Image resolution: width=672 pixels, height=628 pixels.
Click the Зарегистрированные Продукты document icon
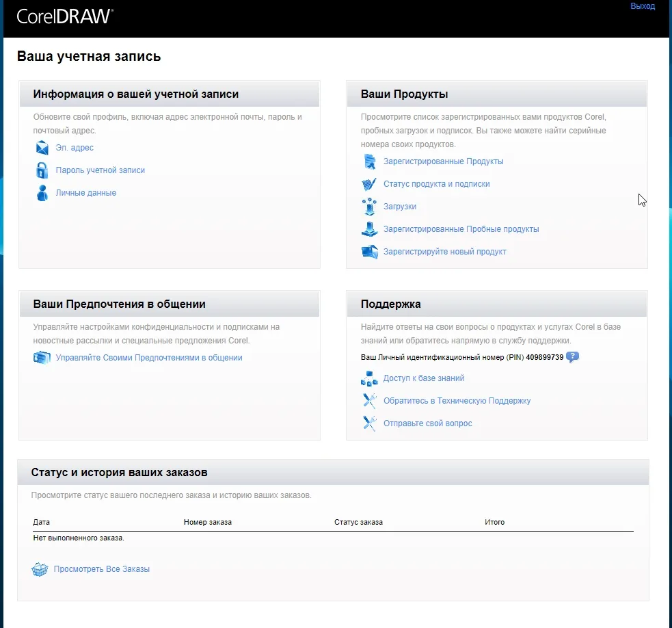click(x=370, y=161)
